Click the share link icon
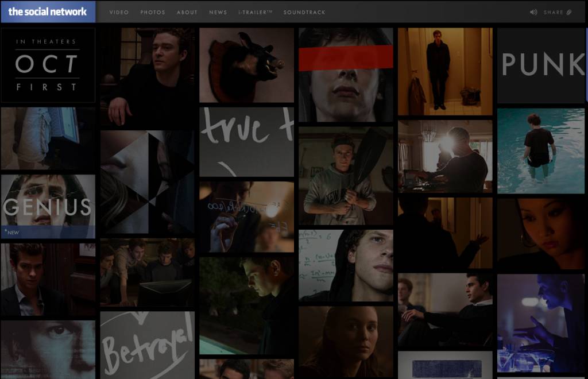The image size is (588, 379). coord(569,12)
